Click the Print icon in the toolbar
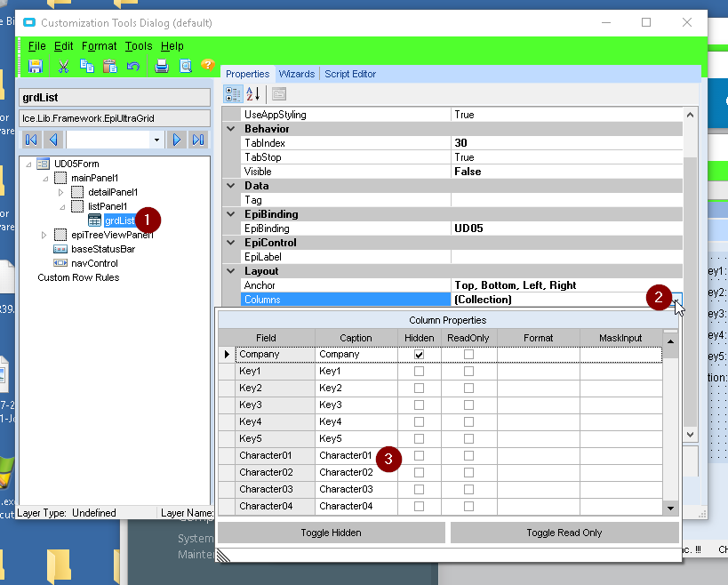The image size is (728, 585). click(x=162, y=66)
